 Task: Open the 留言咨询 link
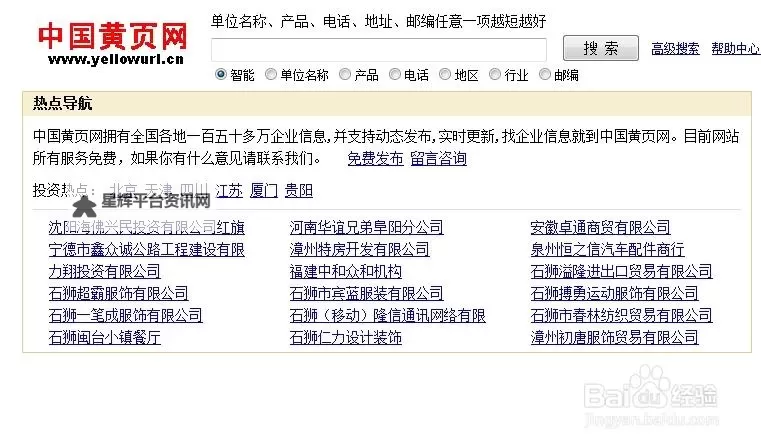pos(438,158)
